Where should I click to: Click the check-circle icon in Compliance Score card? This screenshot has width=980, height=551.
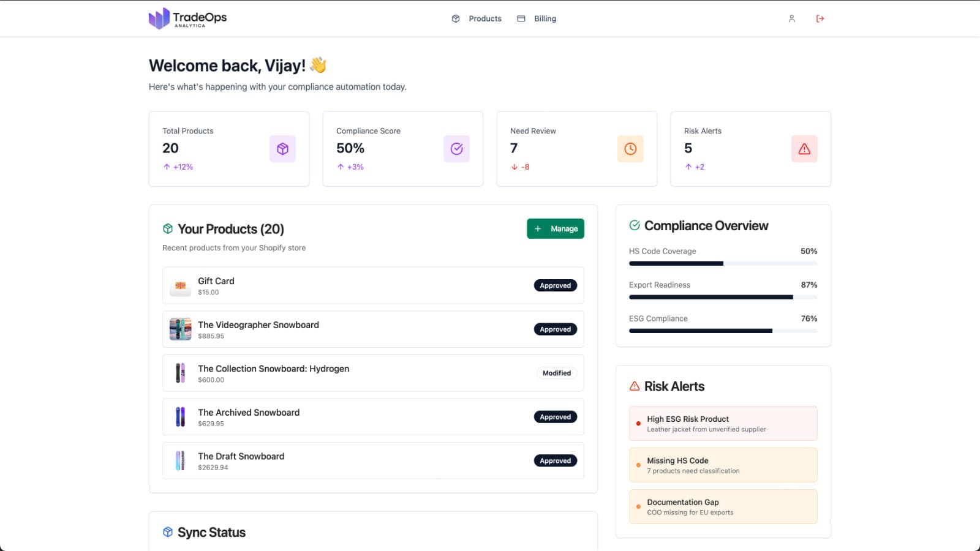(x=456, y=149)
